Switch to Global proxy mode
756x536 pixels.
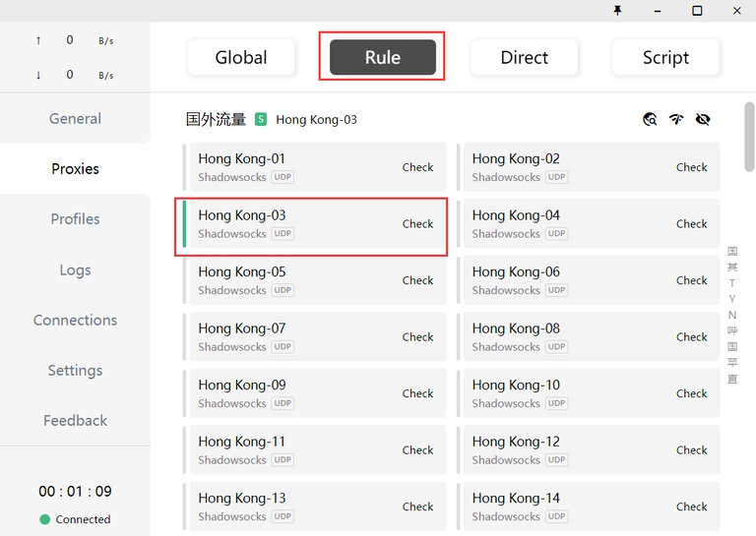pos(241,58)
